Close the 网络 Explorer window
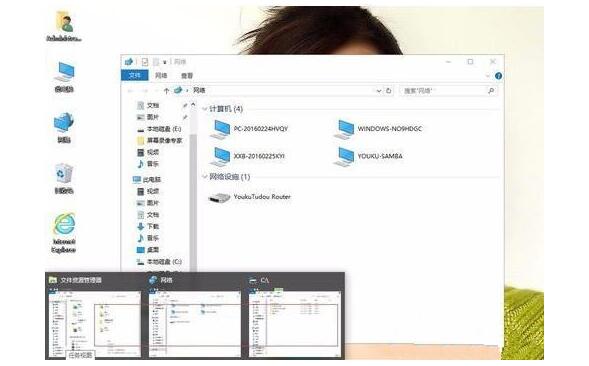Screen dimensions: 589x366 pyautogui.click(x=493, y=62)
